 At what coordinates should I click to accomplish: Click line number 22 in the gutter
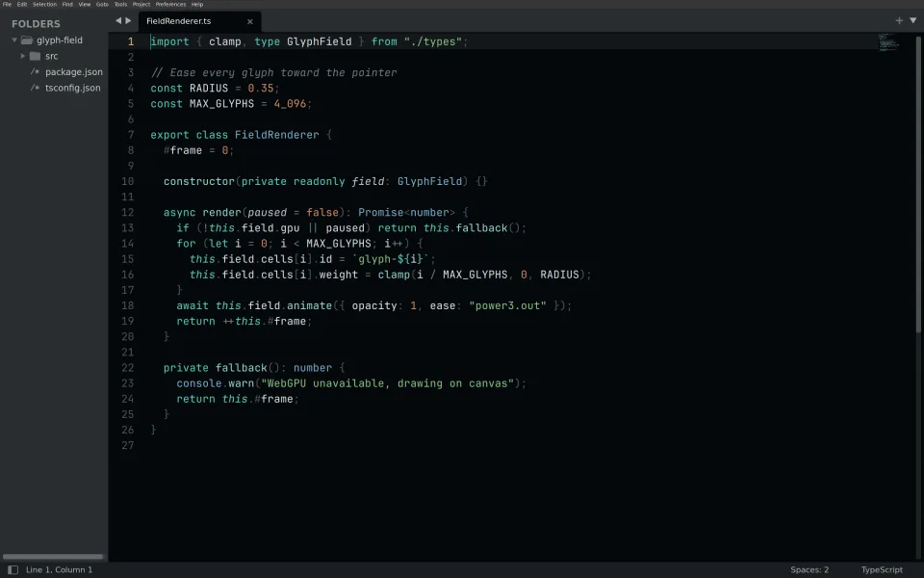(128, 367)
